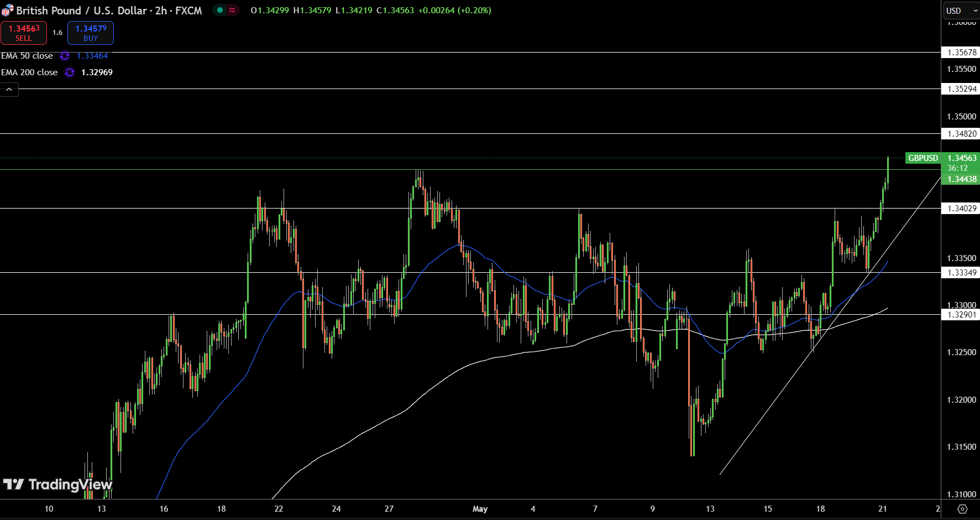Click the +0.00264 (+0.20%) change value
The width and height of the screenshot is (980, 520).
click(454, 11)
